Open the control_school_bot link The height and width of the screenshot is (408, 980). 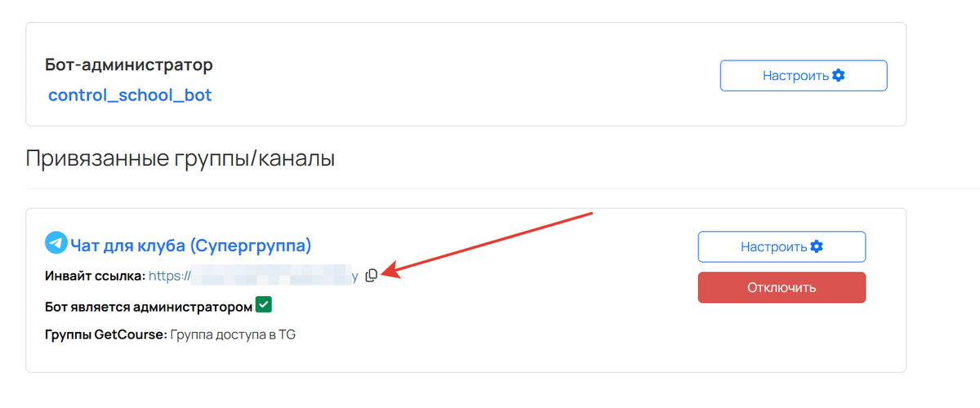pos(130,95)
